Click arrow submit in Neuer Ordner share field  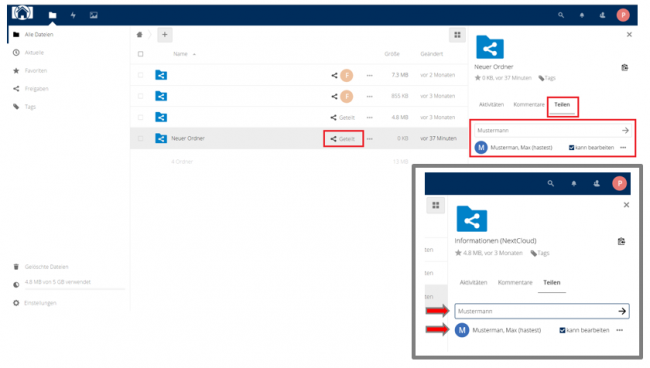pyautogui.click(x=625, y=131)
